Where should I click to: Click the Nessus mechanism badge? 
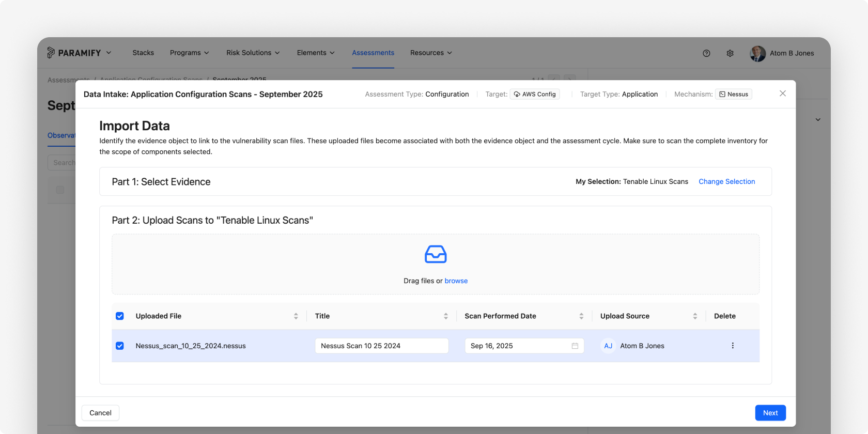pos(734,94)
